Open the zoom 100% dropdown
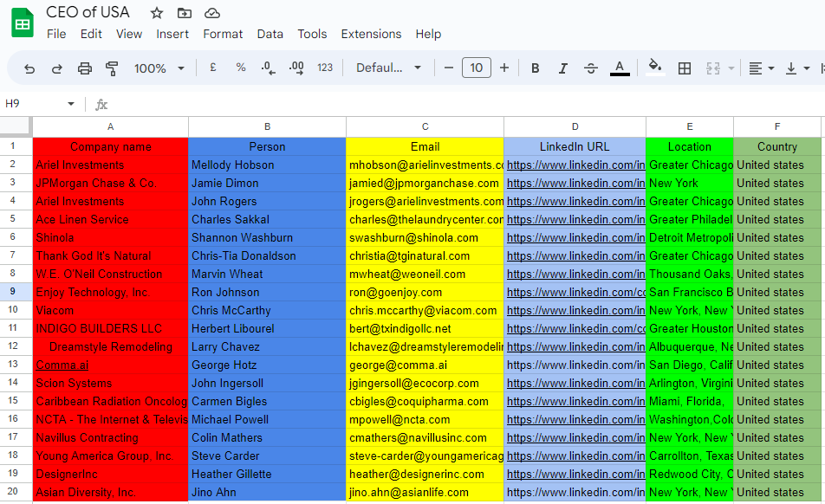Screen dimensions: 825x504 click(x=159, y=68)
